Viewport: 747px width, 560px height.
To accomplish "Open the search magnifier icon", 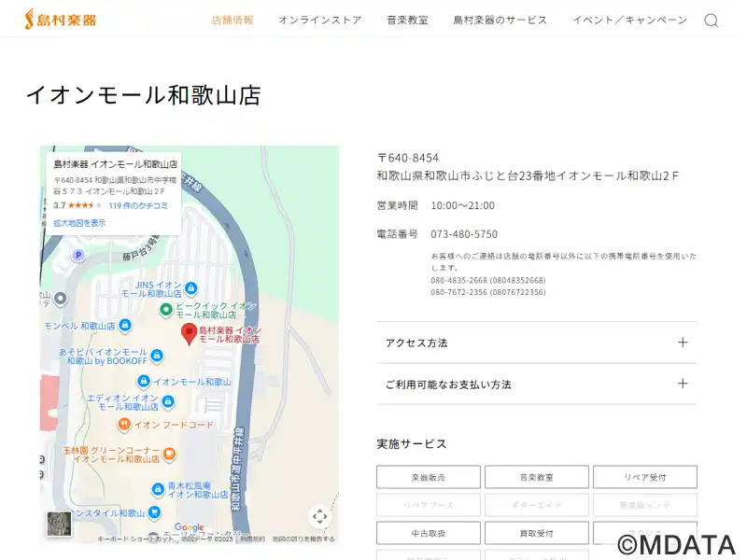I will point(711,21).
